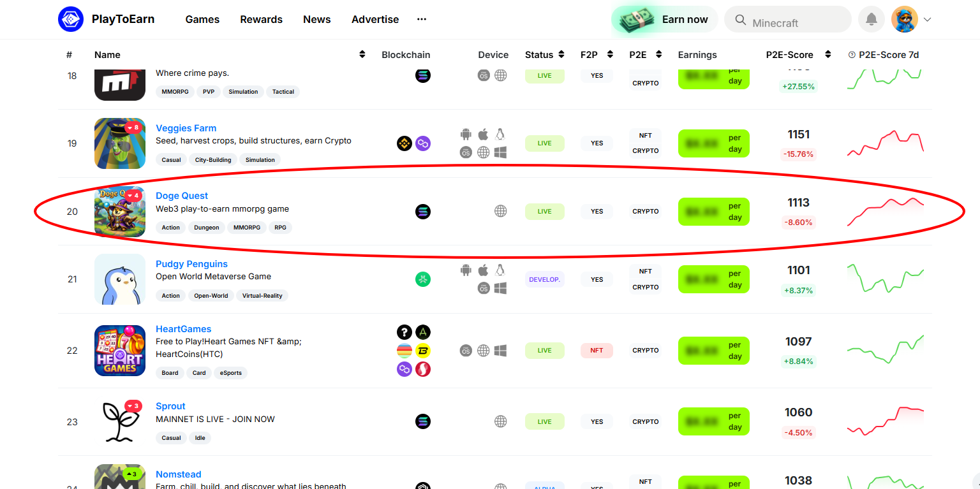Open the Games menu
This screenshot has height=489, width=980.
[202, 20]
